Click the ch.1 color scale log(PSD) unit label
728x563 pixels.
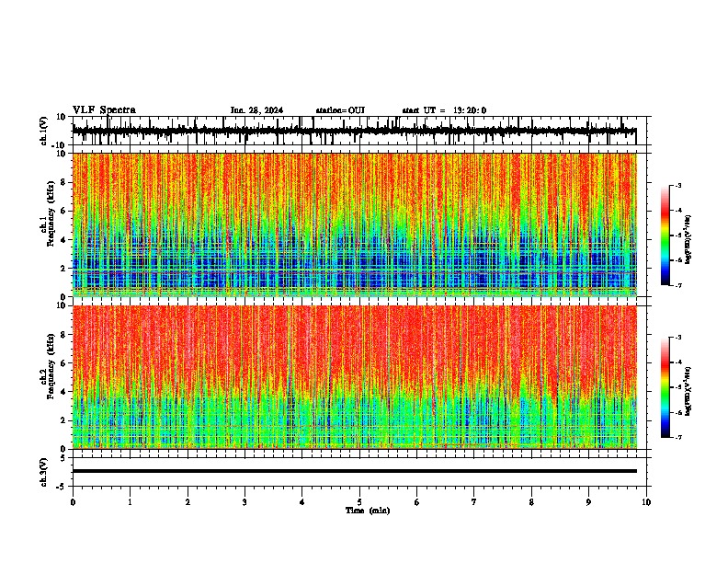coord(688,239)
